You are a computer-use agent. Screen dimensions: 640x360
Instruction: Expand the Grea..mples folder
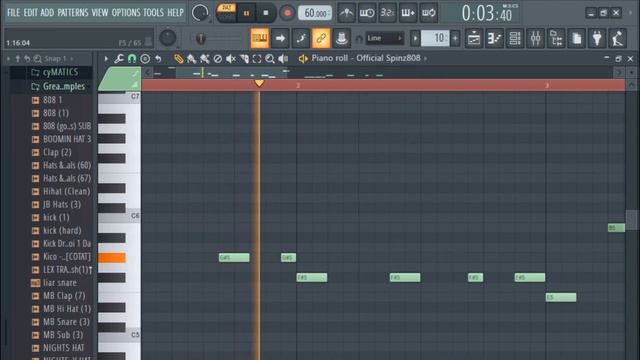58,86
